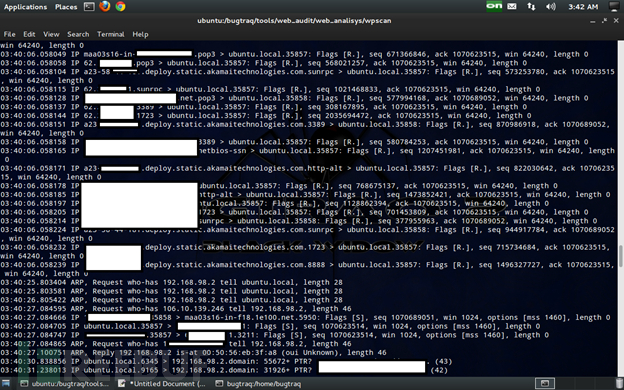Open the terminal Search menu
Image resolution: width=624 pixels, height=390 pixels.
(78, 34)
